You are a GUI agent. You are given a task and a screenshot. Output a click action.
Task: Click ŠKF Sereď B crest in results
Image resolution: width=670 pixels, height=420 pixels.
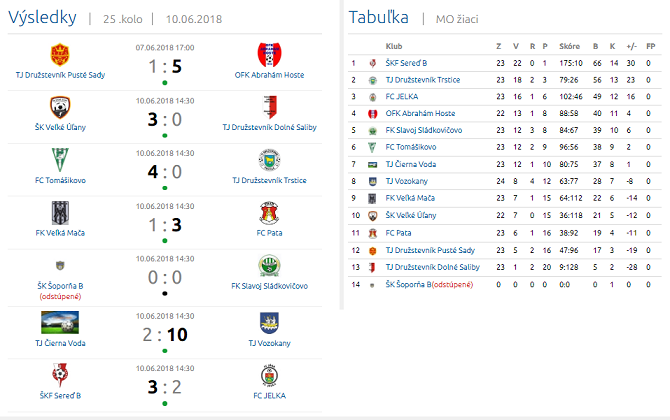tap(60, 375)
